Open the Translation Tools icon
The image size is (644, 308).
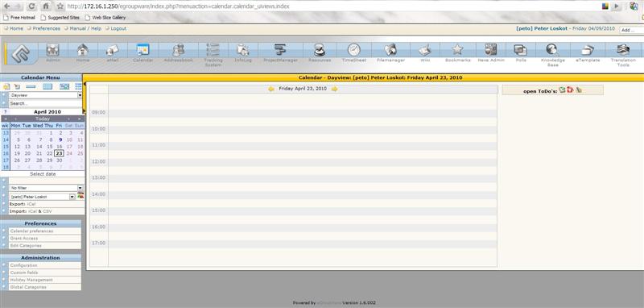click(x=623, y=50)
